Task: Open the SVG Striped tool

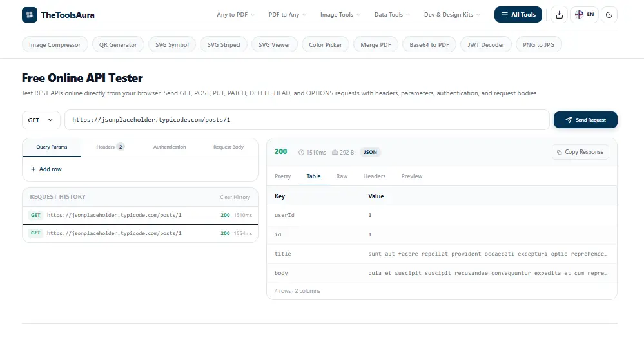Action: click(x=224, y=44)
